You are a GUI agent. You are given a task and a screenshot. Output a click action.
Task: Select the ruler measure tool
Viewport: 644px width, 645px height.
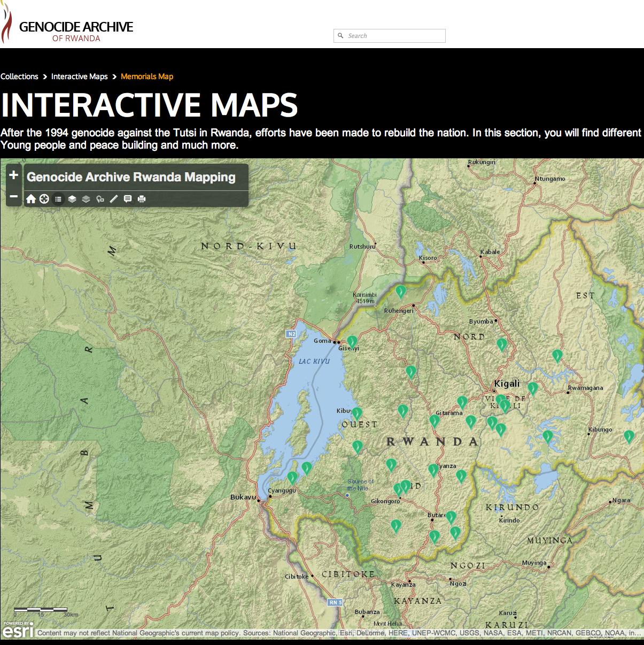(x=114, y=199)
